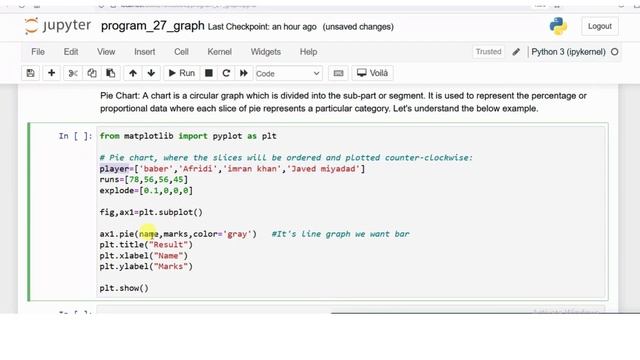
Task: Run the selected cell
Action: pyautogui.click(x=182, y=73)
